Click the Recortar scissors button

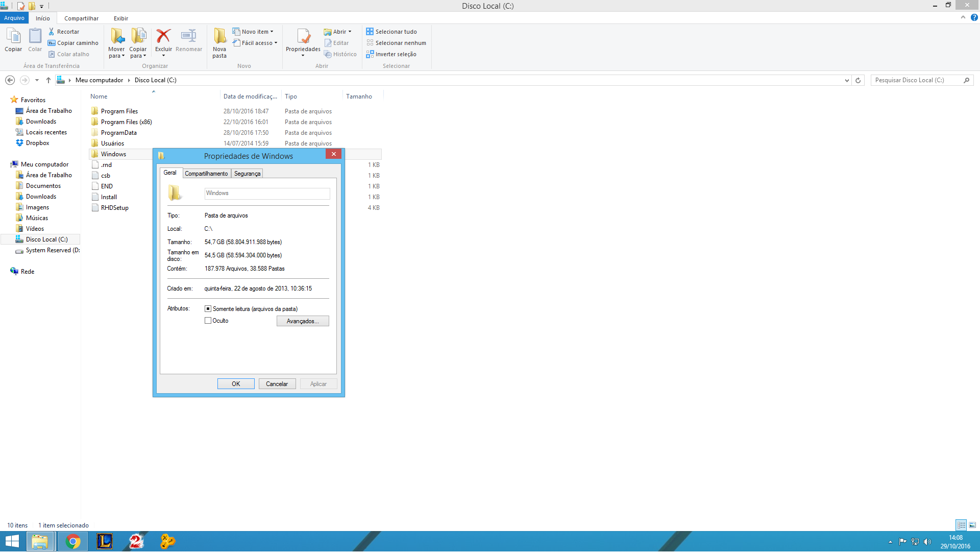click(x=64, y=32)
